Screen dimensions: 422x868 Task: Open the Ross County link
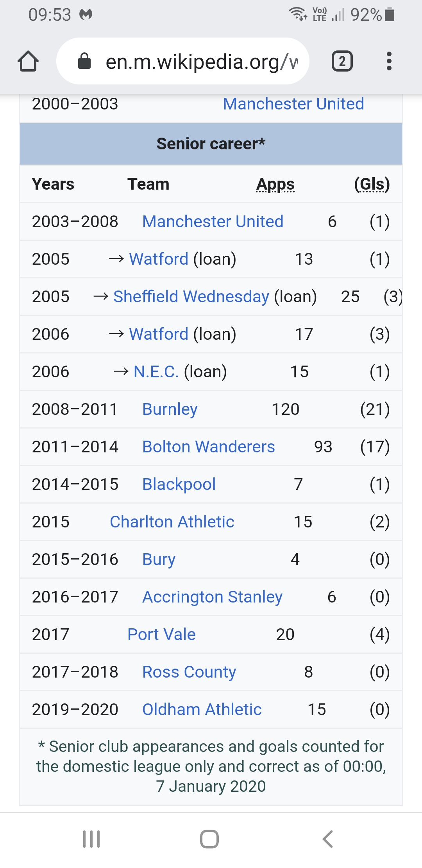point(189,672)
